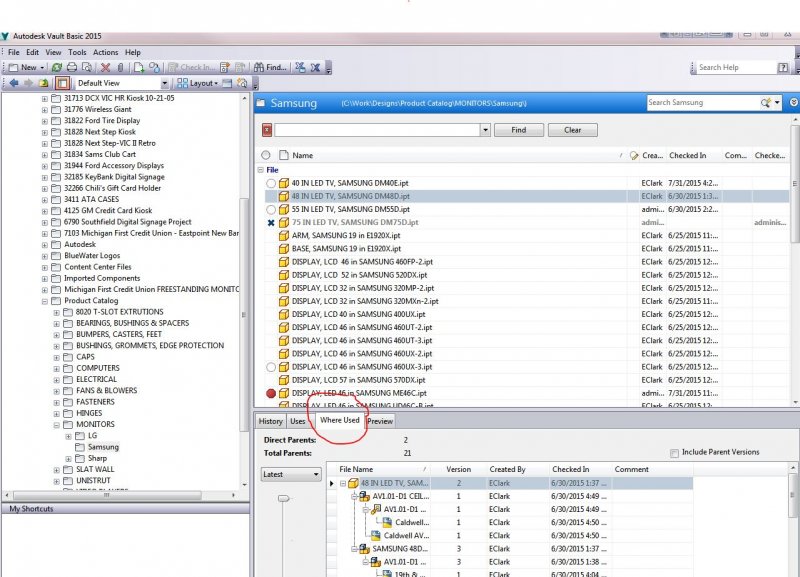Screen dimensions: 800x577
Task: Click the Refresh icon in the toolbar
Action: (x=57, y=67)
